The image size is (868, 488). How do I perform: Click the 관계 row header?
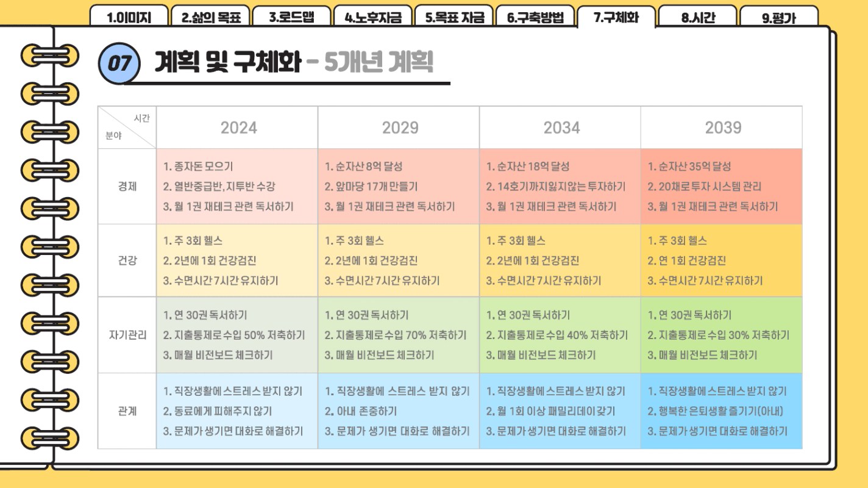point(127,411)
